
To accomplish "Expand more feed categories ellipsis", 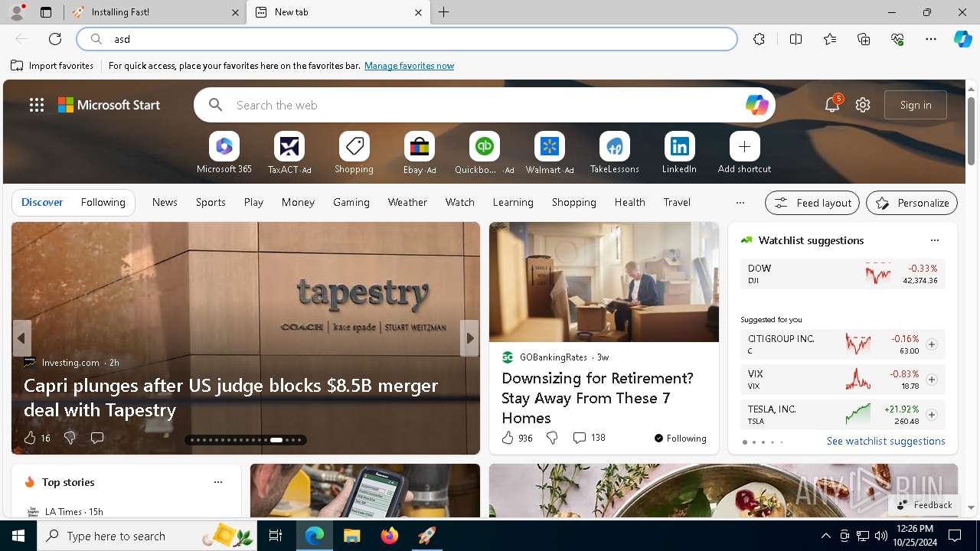I will pos(740,203).
